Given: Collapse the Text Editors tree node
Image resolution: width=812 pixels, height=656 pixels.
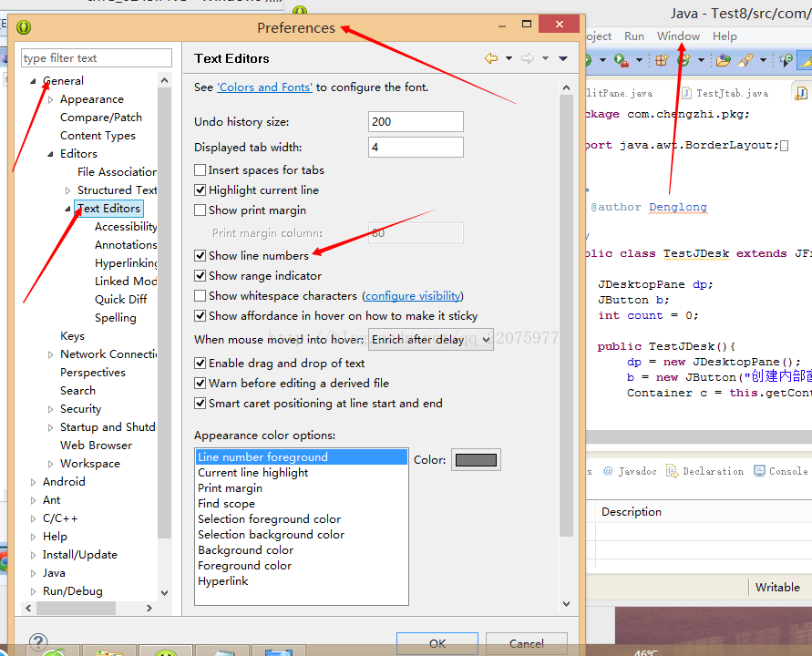Looking at the screenshot, I should pos(67,209).
